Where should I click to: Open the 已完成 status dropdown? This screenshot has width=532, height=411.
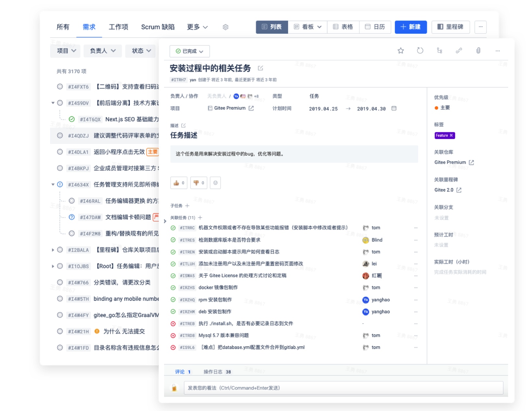pyautogui.click(x=189, y=51)
